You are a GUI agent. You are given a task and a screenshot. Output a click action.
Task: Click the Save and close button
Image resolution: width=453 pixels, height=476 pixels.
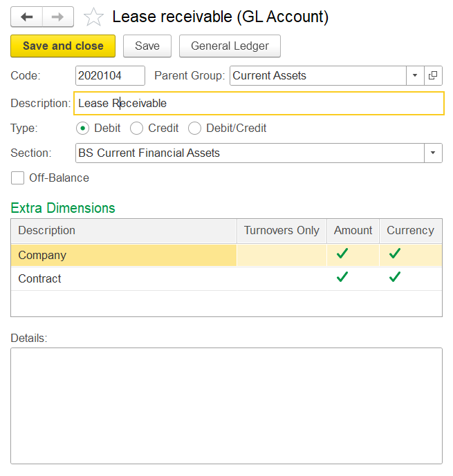(63, 46)
